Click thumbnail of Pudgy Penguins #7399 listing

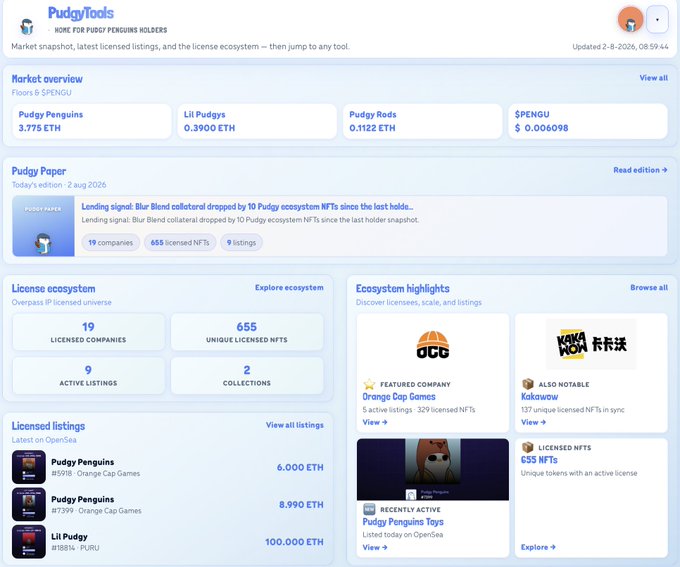(x=29, y=505)
